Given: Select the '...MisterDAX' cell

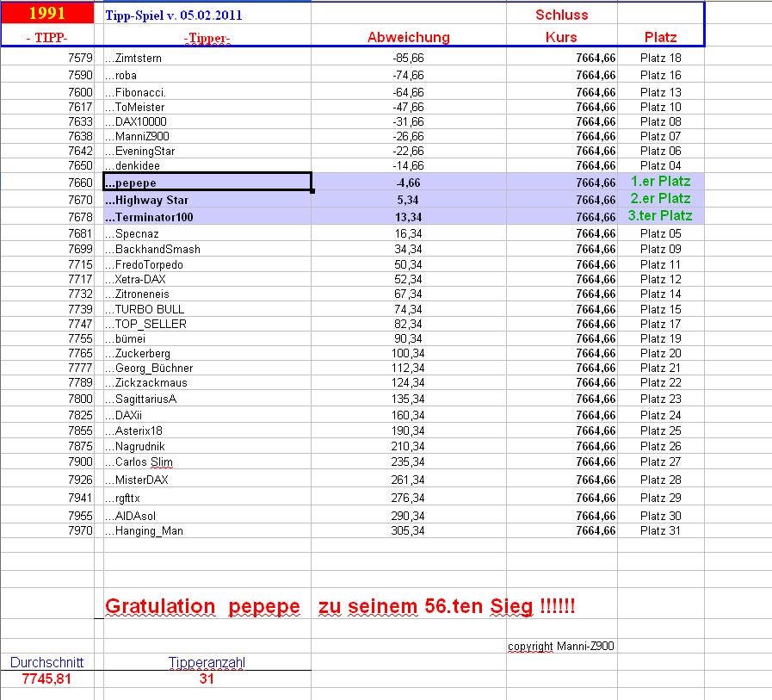Looking at the screenshot, I should pos(207,480).
